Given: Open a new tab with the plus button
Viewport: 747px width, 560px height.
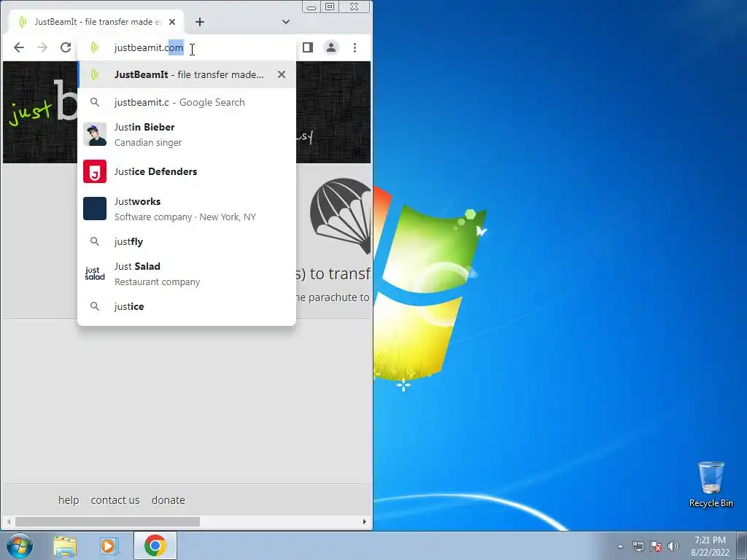Looking at the screenshot, I should pos(200,22).
